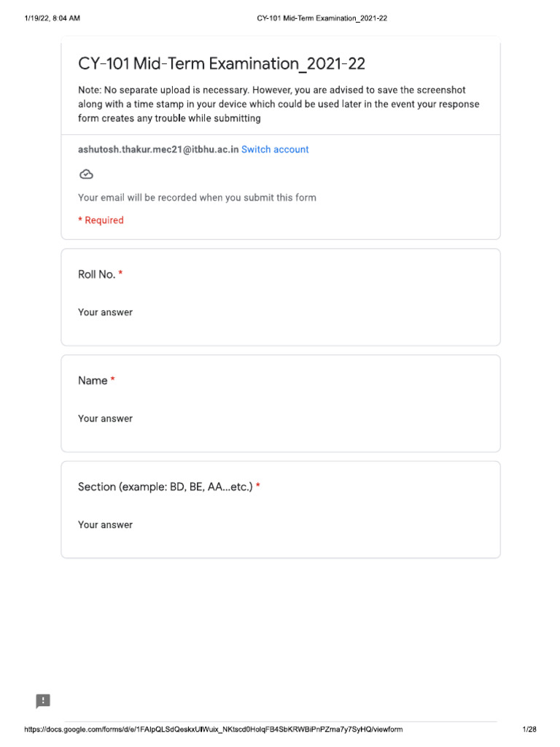Click the cloud draft-saved icon

click(x=86, y=174)
